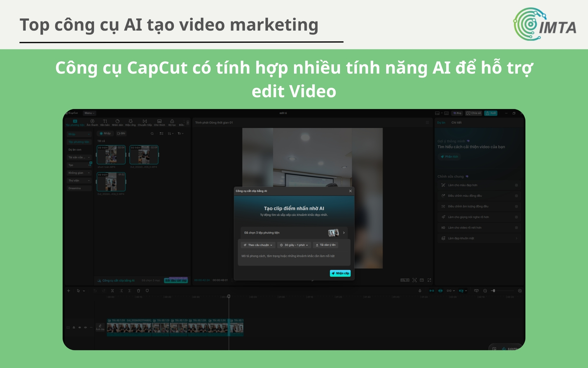Viewport: 588px width, 368px height.
Task: Toggle Làm cho video rõ nét hơn checkbox
Action: (516, 227)
